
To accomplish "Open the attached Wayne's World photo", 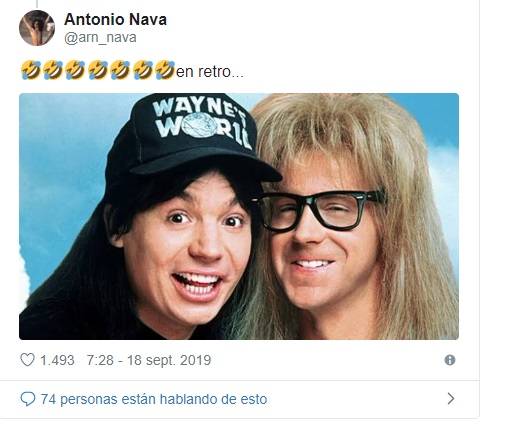I will click(x=239, y=216).
